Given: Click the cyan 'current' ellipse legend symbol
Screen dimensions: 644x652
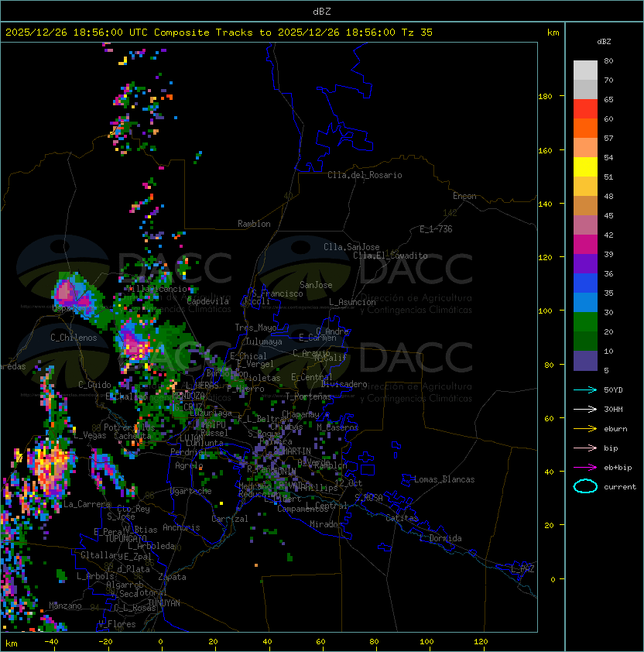Looking at the screenshot, I should pyautogui.click(x=585, y=486).
